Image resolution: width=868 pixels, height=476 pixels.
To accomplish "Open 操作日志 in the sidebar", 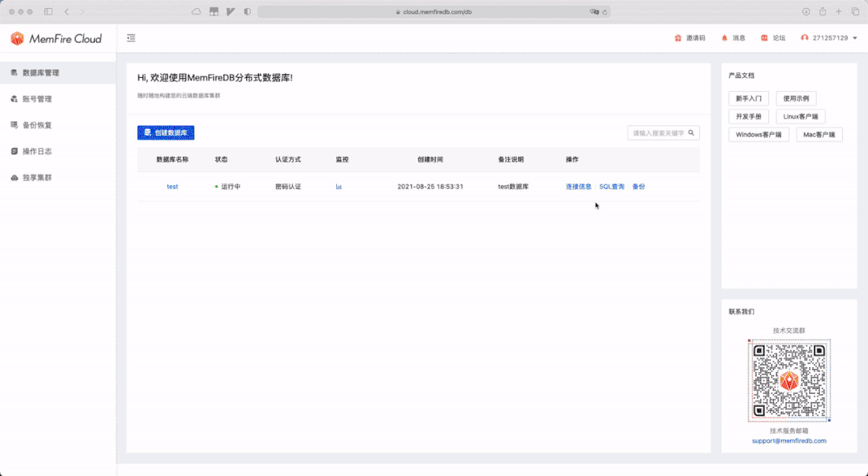I will pos(58,151).
